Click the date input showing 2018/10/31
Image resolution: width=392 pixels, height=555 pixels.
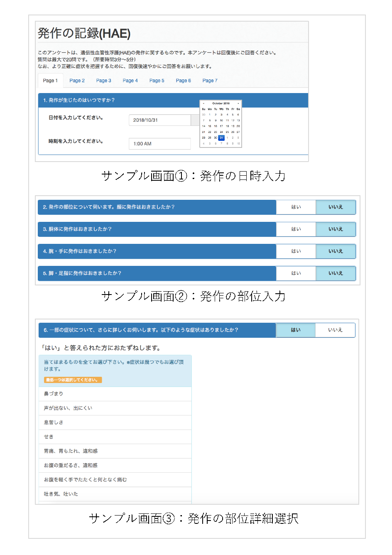tap(159, 120)
